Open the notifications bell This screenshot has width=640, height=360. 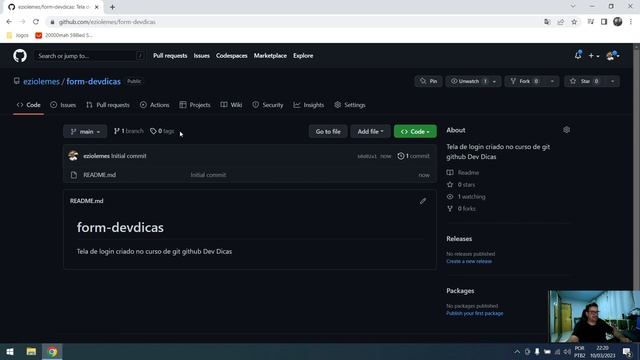coord(578,55)
